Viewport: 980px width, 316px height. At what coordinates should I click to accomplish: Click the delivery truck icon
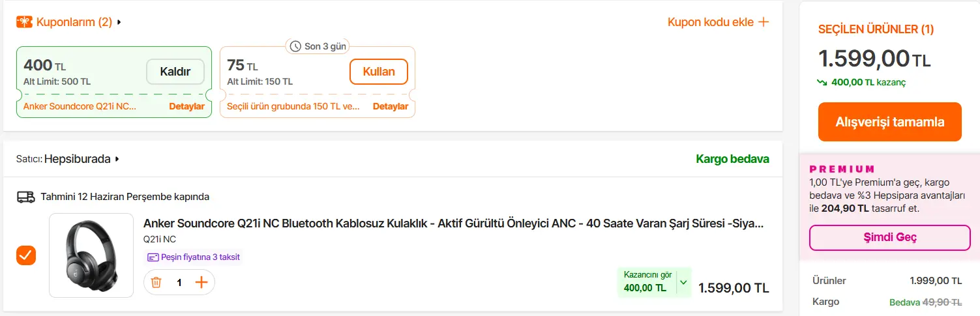[x=25, y=196]
